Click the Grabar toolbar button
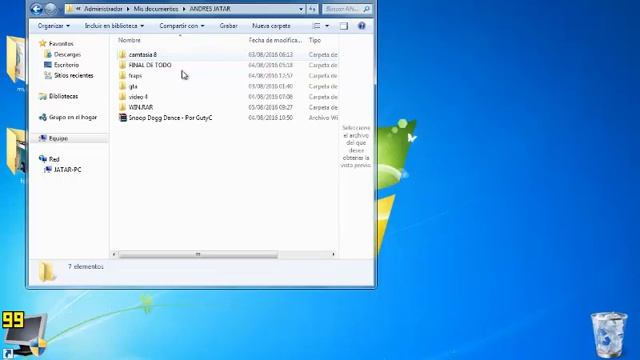The height and width of the screenshot is (360, 640). click(x=229, y=26)
